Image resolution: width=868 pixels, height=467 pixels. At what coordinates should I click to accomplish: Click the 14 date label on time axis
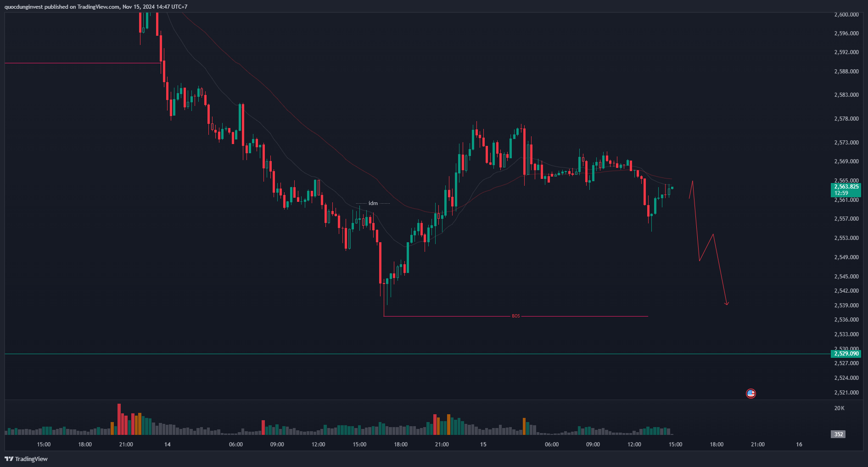168,445
